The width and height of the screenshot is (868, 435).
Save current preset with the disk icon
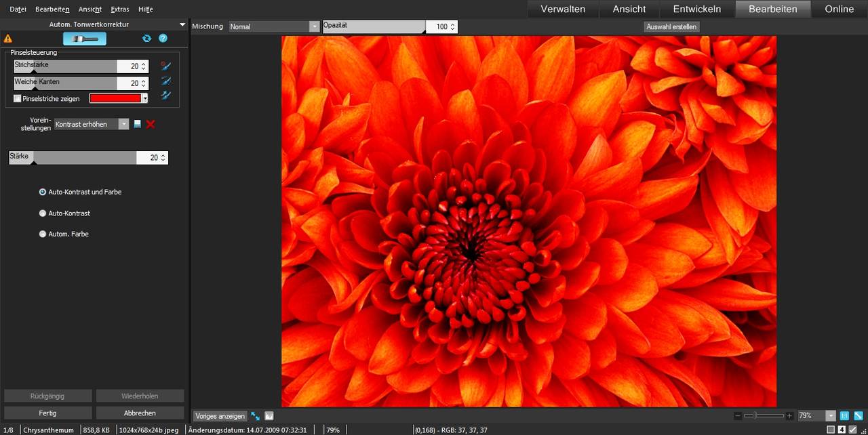[x=138, y=124]
